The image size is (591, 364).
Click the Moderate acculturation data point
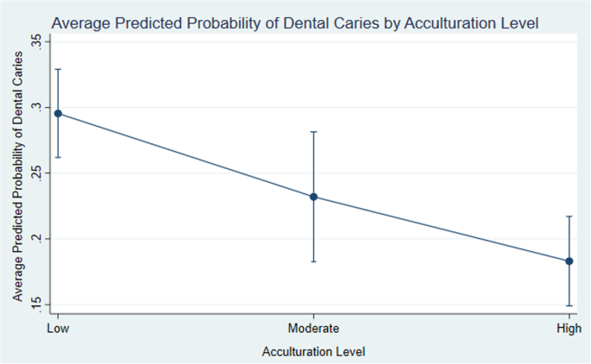[x=314, y=197]
